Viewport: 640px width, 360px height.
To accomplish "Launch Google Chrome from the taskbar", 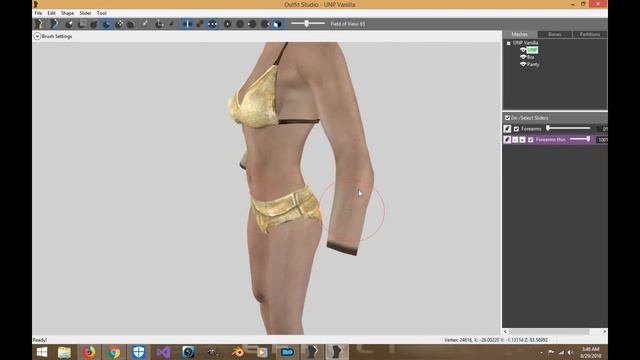I will (x=114, y=352).
